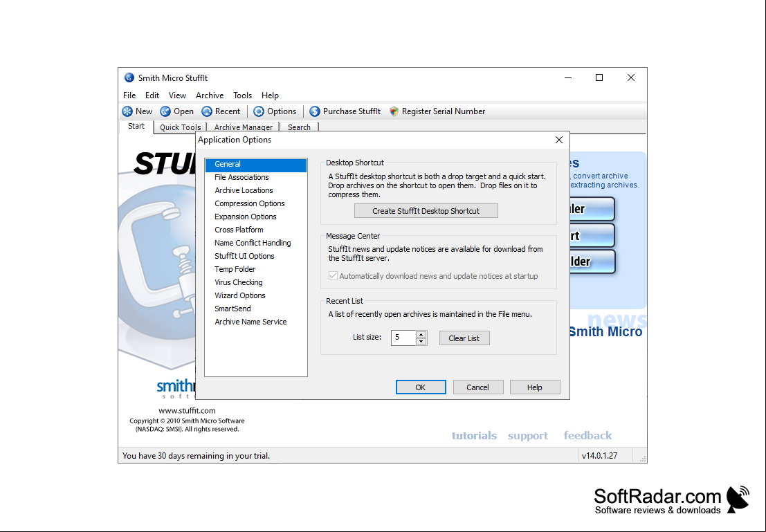The height and width of the screenshot is (532, 766).
Task: Switch to the Quick Tools tab
Action: click(181, 127)
